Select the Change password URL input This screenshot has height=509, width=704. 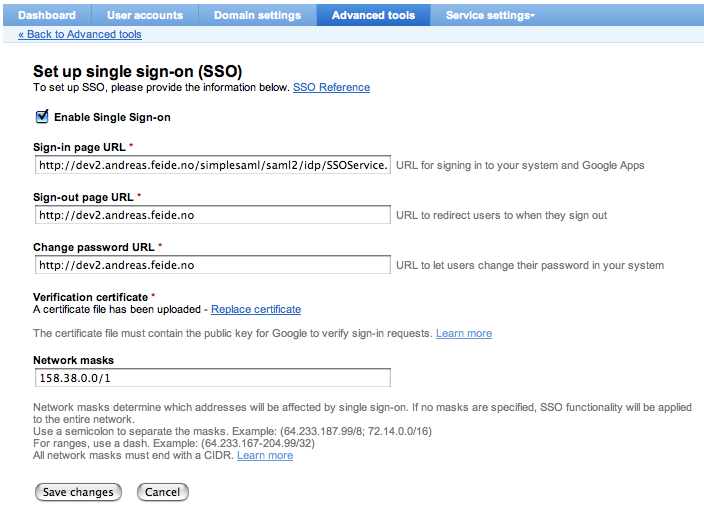tap(211, 265)
